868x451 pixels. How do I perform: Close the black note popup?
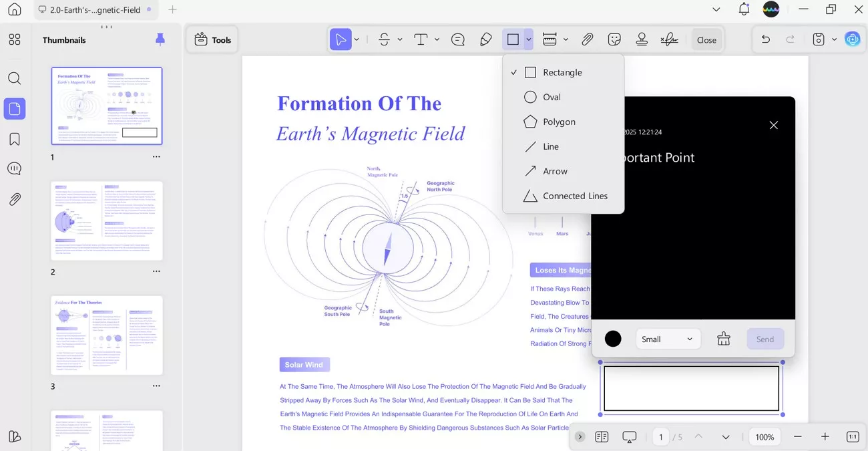(774, 125)
